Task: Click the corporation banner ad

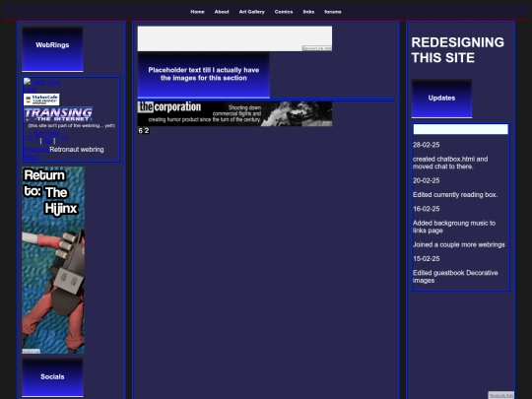Action: [234, 113]
